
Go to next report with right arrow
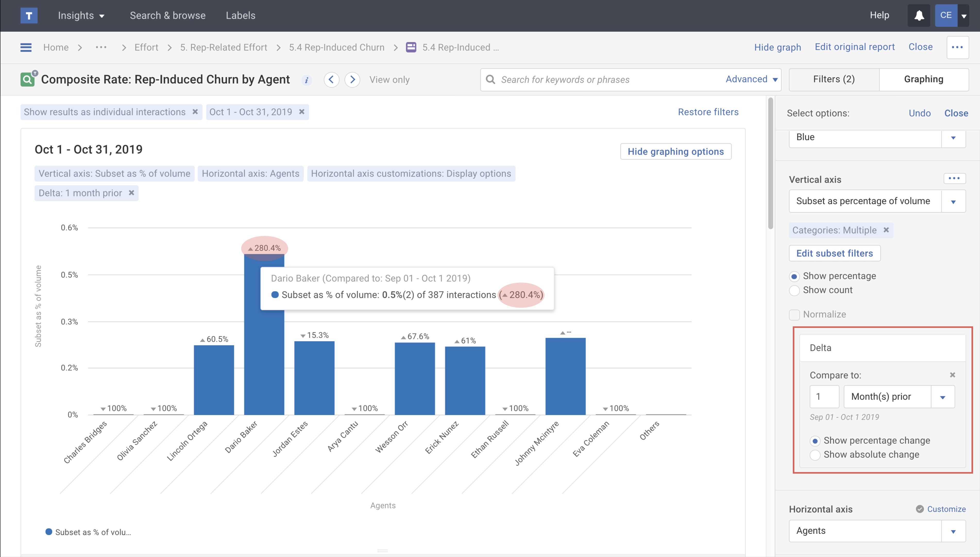click(x=352, y=80)
